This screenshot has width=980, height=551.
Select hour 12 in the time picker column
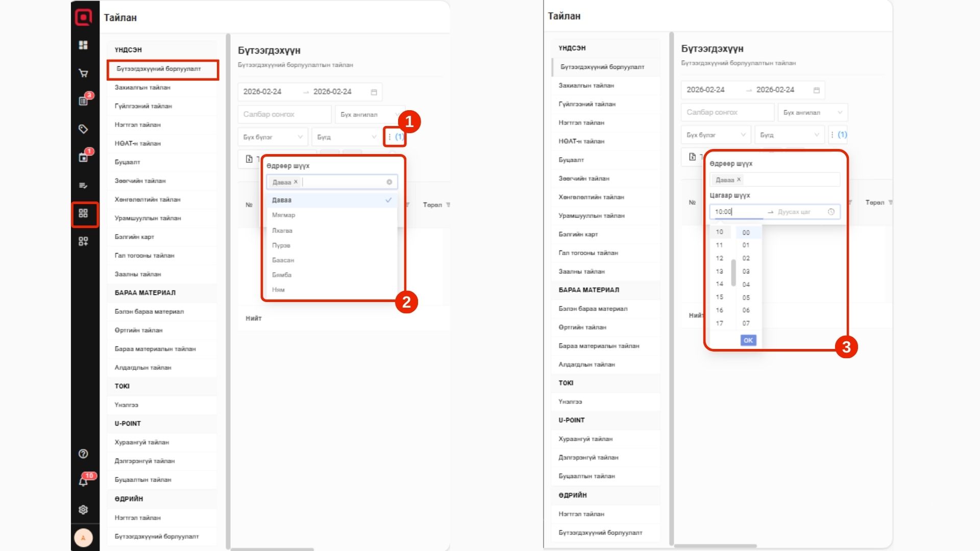tap(719, 258)
